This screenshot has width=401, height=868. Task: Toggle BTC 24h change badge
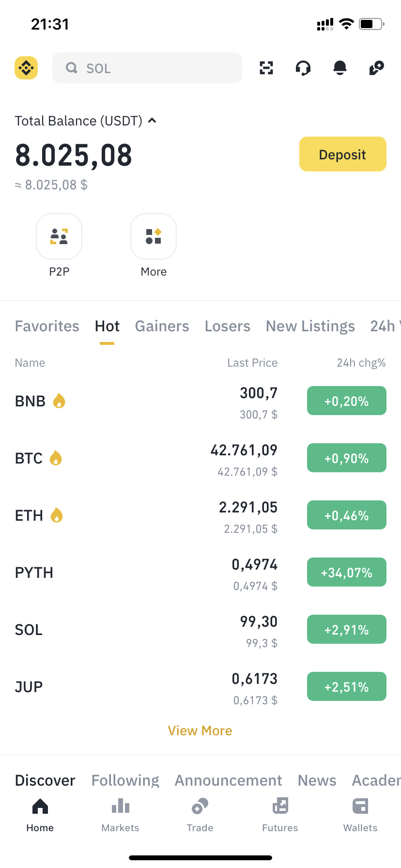tap(346, 458)
